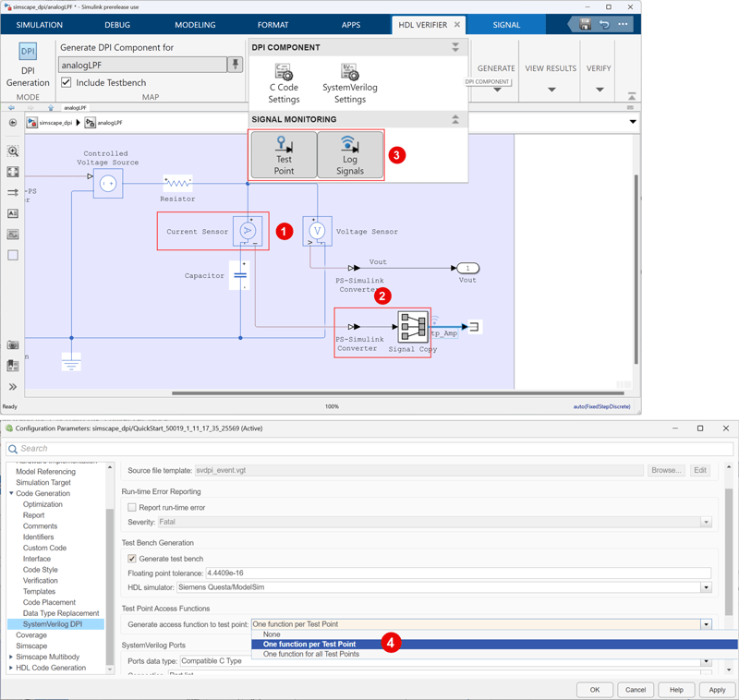This screenshot has width=739, height=700.
Task: Click the canvas vertical scrollbar
Action: coord(636,269)
